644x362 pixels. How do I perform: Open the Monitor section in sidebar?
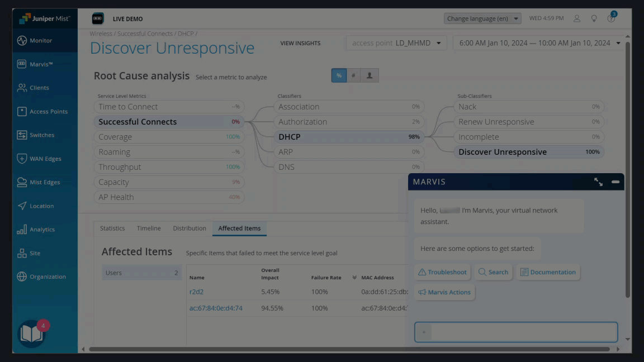point(45,40)
